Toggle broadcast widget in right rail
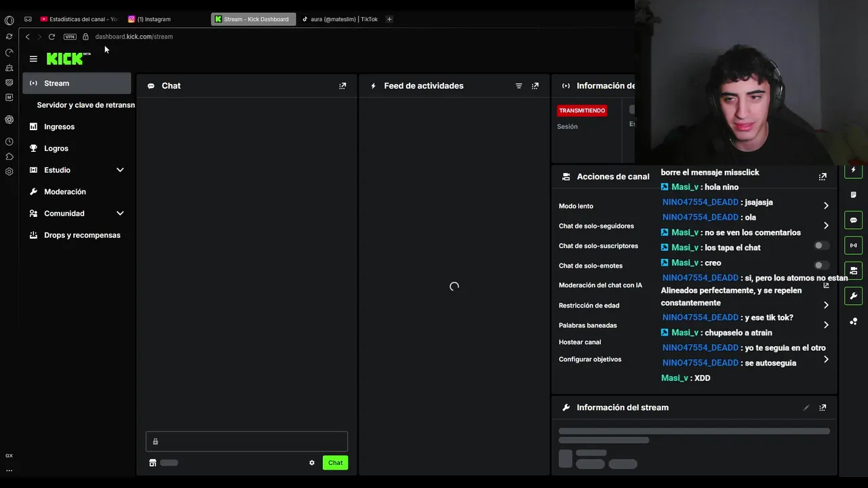Viewport: 868px width, 488px height. [x=853, y=245]
